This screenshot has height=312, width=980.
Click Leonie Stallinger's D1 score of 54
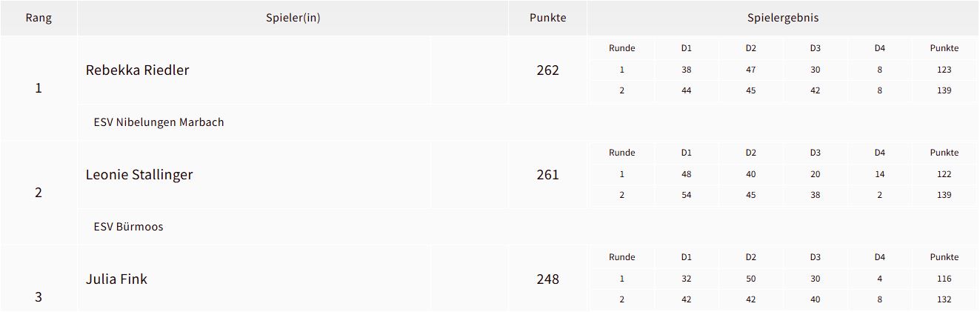coord(687,195)
